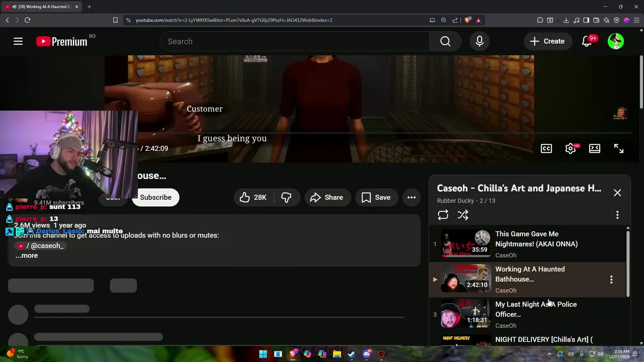Image resolution: width=644 pixels, height=362 pixels.
Task: Toggle loop playlist
Action: click(443, 215)
